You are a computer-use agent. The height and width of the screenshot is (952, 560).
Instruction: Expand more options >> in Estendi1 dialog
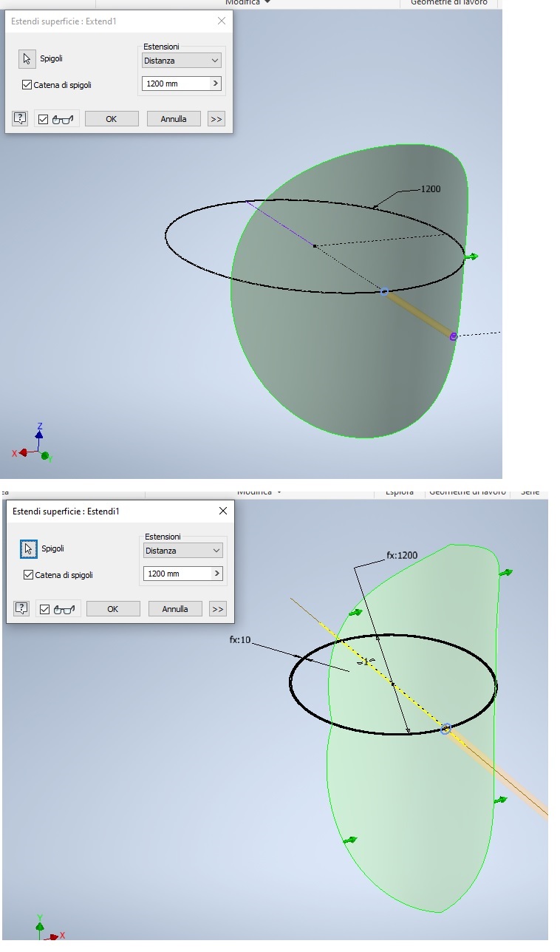[x=217, y=609]
